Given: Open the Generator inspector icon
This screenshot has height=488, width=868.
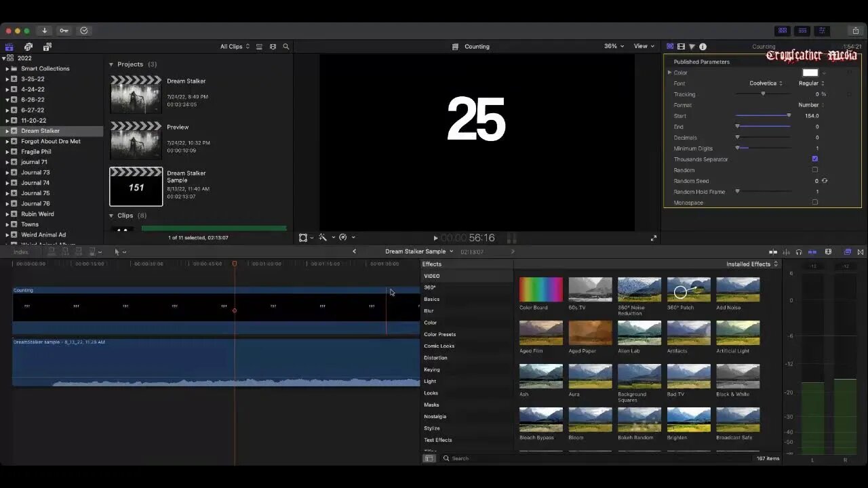Looking at the screenshot, I should pos(670,47).
